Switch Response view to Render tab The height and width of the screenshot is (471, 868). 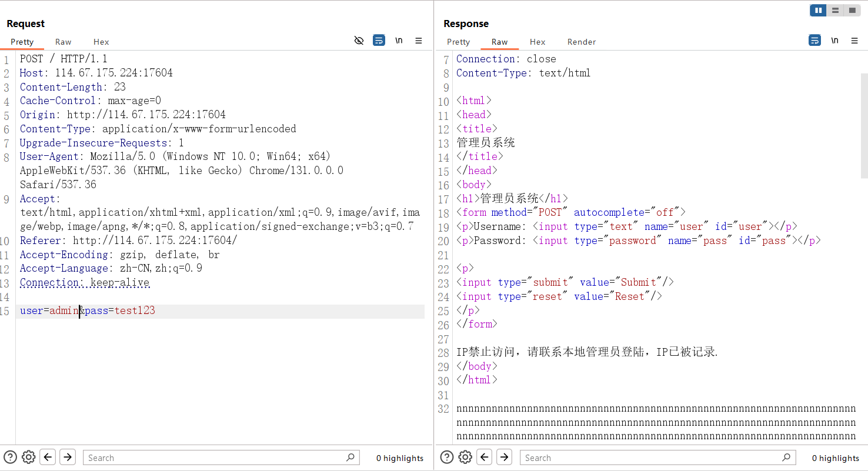[x=581, y=42]
